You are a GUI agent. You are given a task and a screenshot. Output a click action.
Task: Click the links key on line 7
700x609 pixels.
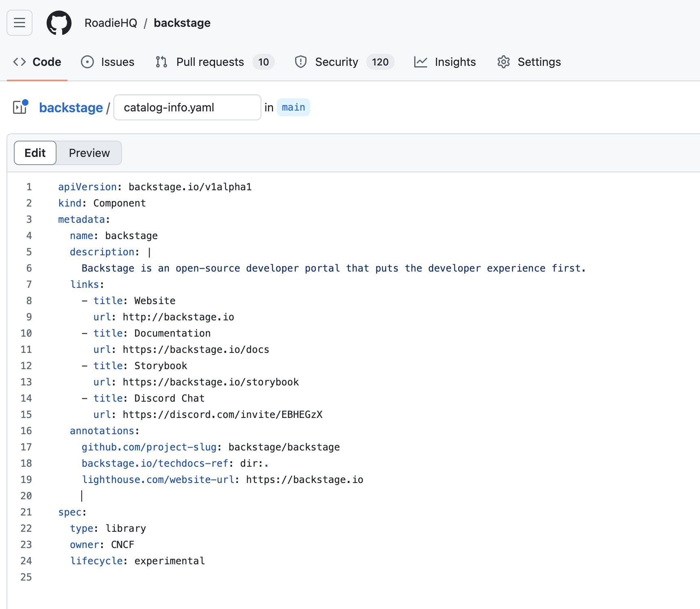tap(85, 285)
